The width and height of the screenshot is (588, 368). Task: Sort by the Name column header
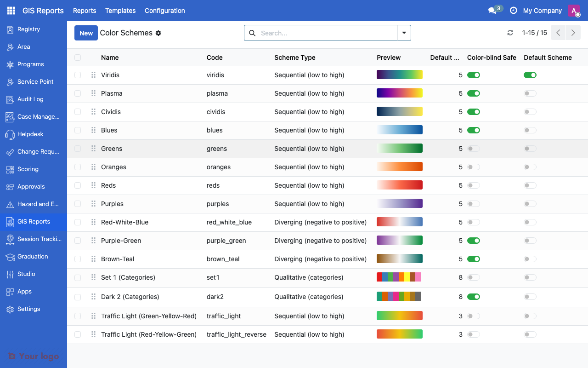(x=110, y=57)
